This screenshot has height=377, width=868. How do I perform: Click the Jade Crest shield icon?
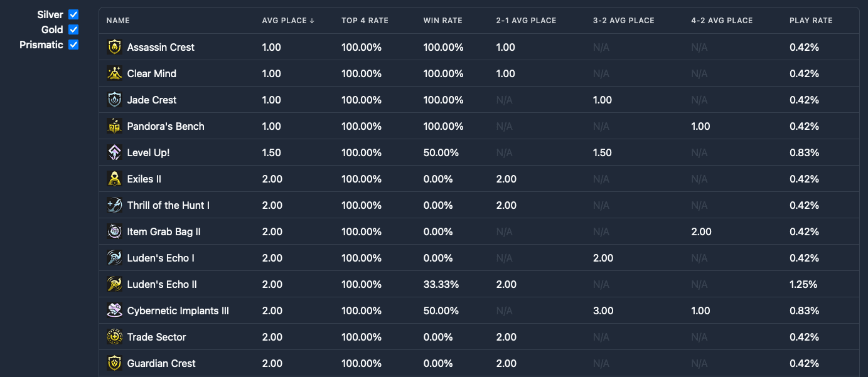[x=114, y=100]
